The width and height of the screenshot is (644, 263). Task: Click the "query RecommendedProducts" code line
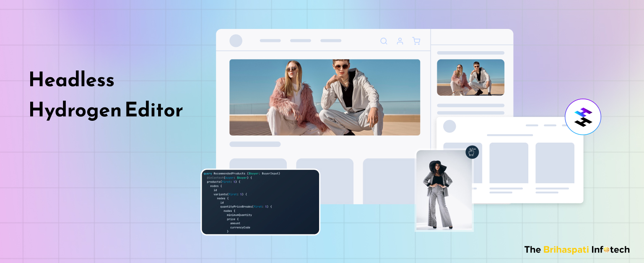pyautogui.click(x=241, y=173)
